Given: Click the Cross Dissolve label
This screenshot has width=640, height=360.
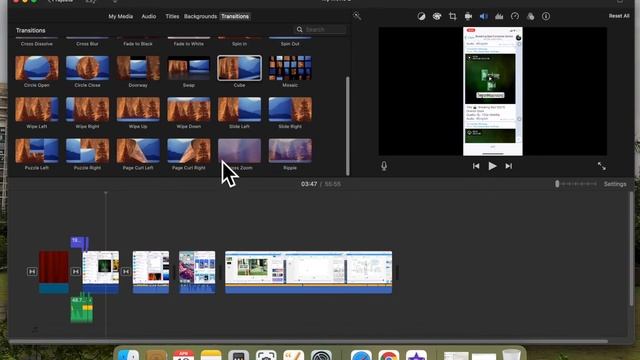Looking at the screenshot, I should (x=37, y=44).
